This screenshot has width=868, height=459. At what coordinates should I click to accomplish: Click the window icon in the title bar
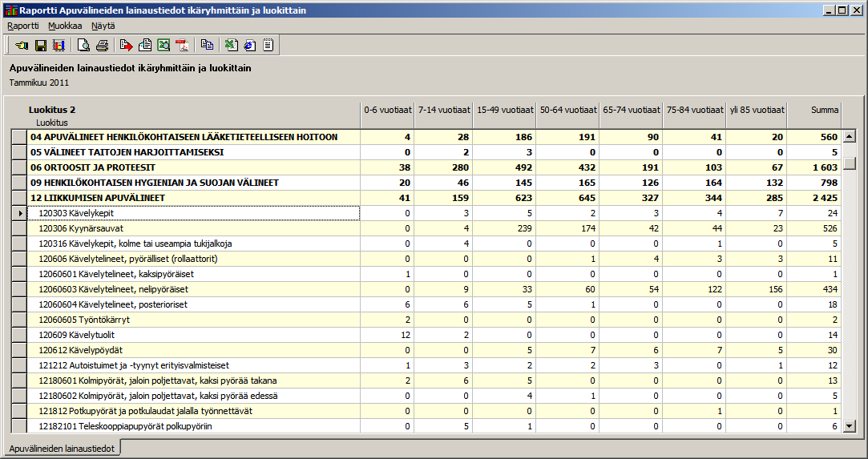click(x=11, y=10)
